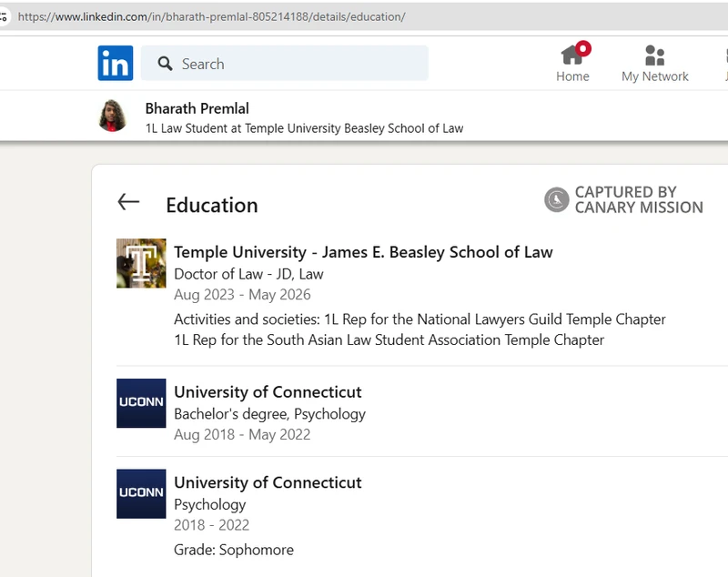Open the Home tab
This screenshot has height=577, width=728.
(x=572, y=62)
